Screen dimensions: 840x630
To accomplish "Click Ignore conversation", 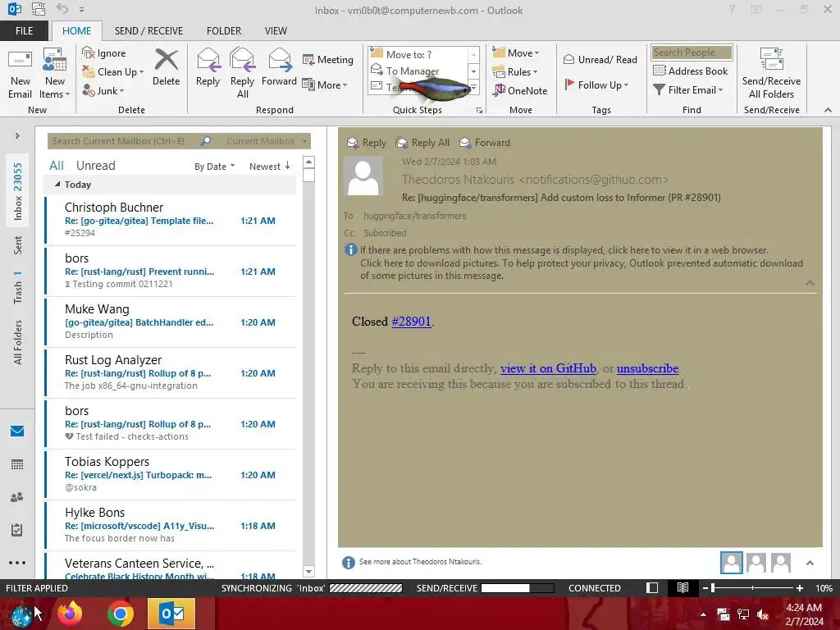I will point(104,53).
